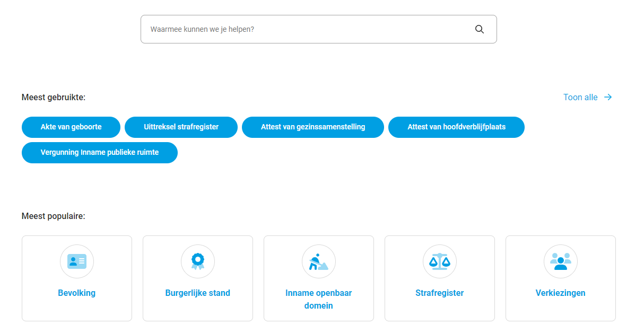Screen dimensions: 644x333
Task: Click the arrow icon beside Toon alle
Action: pyautogui.click(x=608, y=97)
